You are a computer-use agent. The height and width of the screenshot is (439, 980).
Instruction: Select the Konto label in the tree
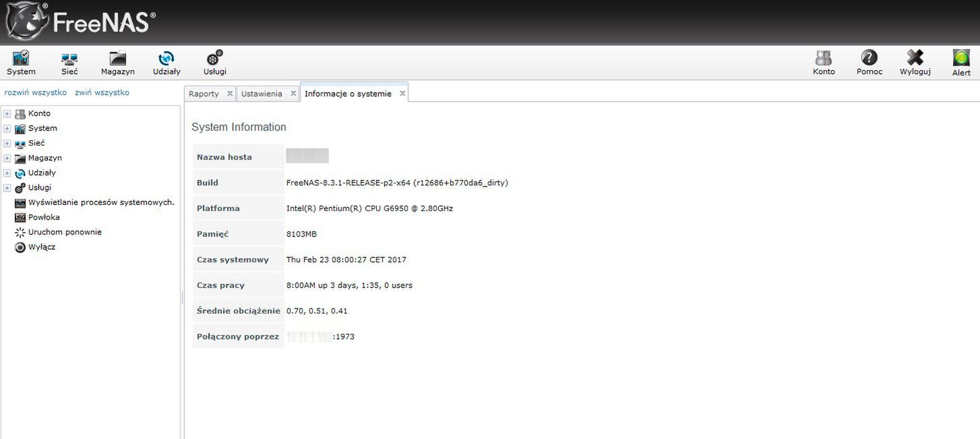tap(39, 113)
